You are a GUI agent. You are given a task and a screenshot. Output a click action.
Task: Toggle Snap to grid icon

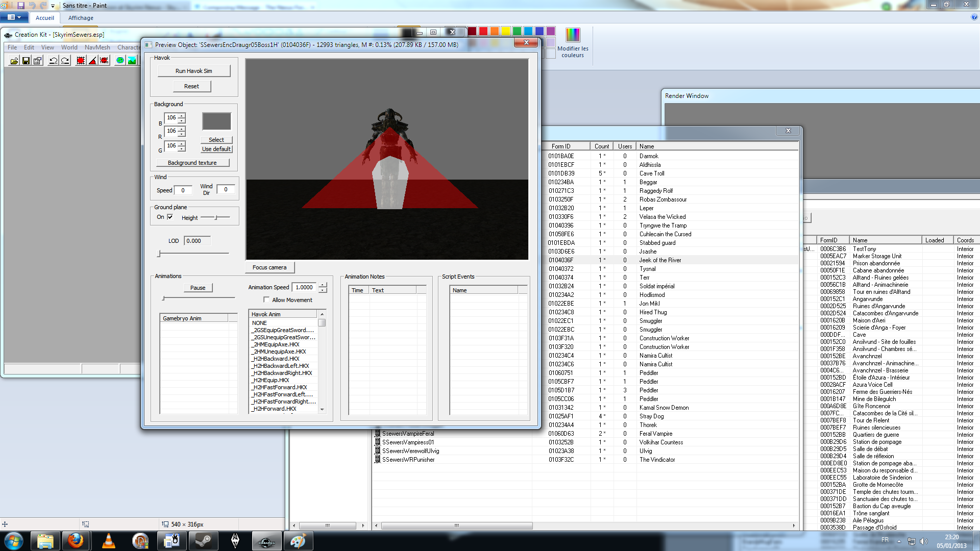click(81, 61)
